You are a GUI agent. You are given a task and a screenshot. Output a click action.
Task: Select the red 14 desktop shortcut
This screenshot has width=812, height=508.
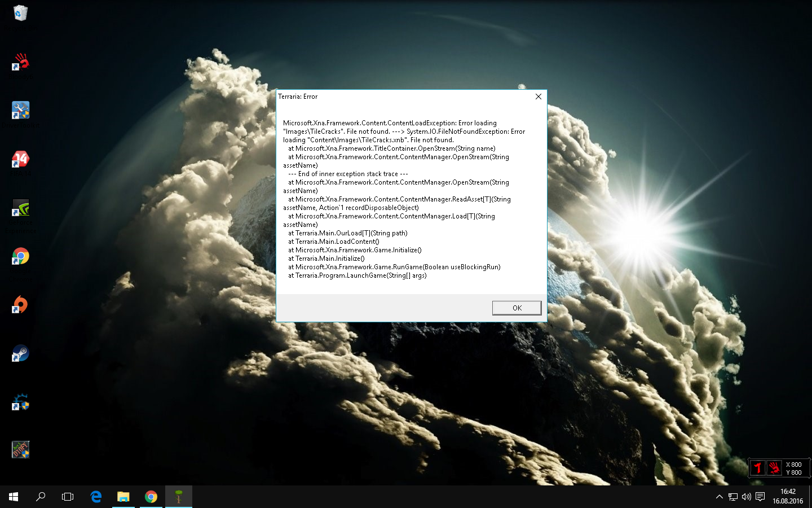click(20, 159)
